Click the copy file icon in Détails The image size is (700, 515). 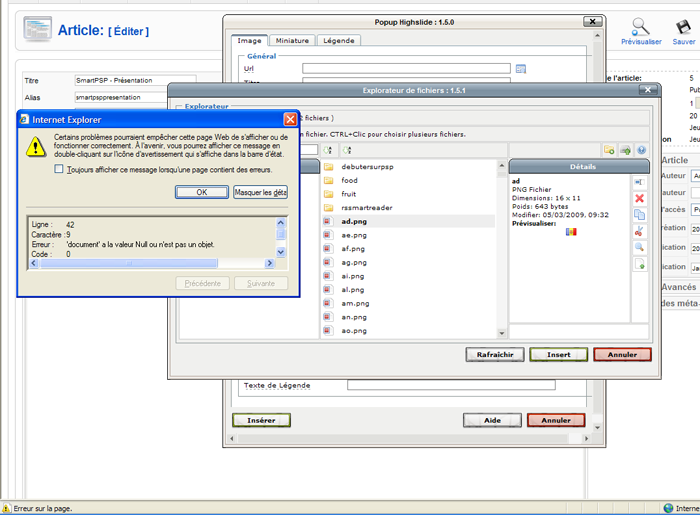click(640, 214)
